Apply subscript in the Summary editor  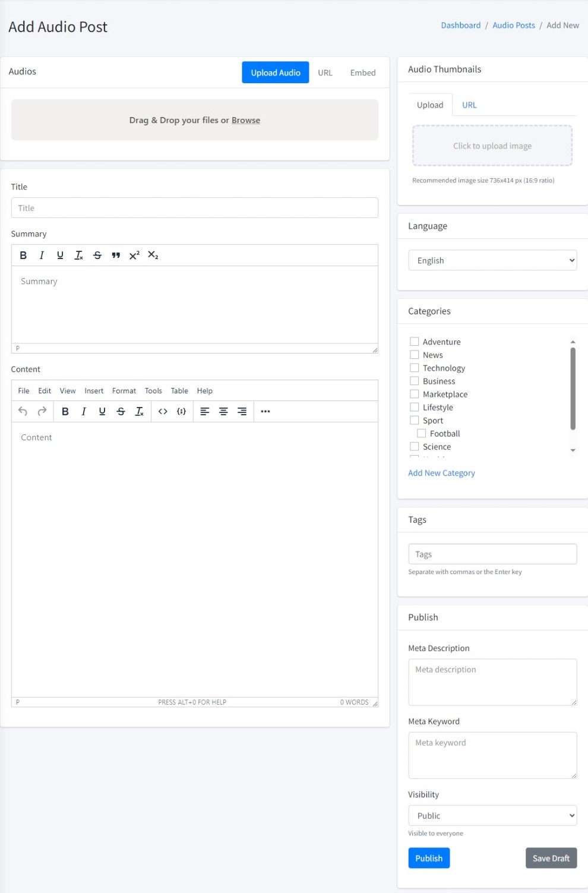153,255
